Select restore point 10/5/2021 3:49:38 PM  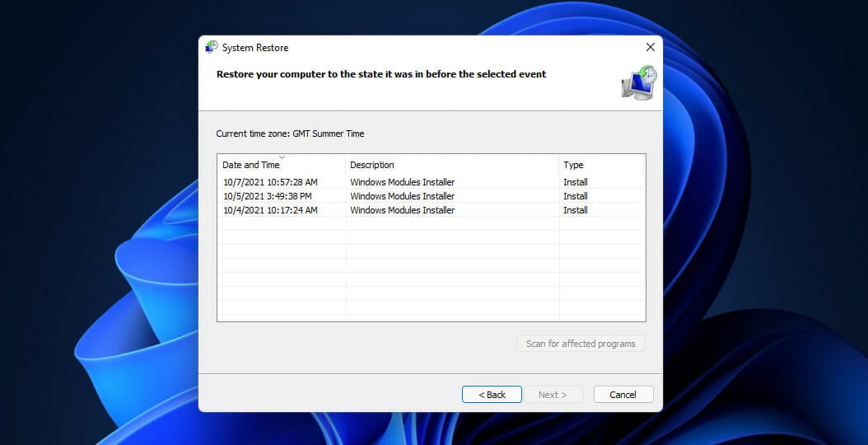(x=432, y=196)
